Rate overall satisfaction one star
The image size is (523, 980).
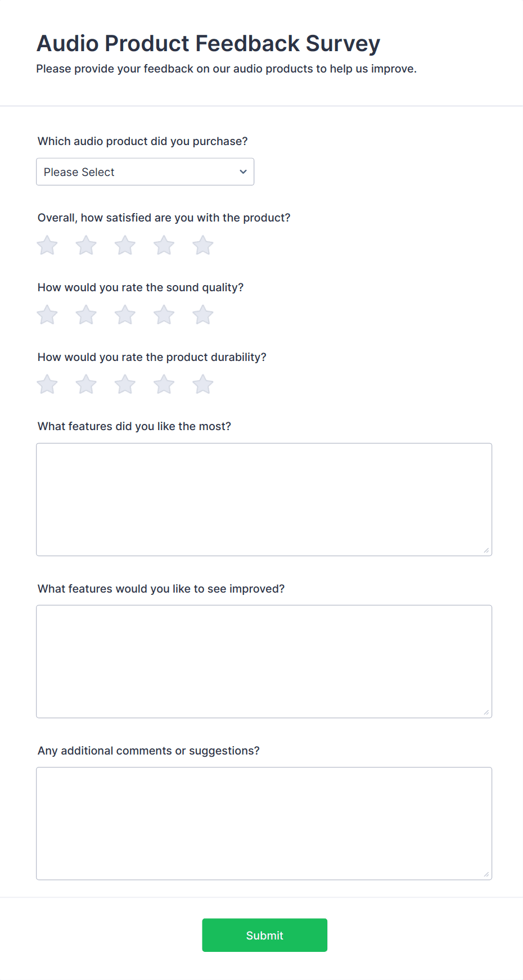[47, 245]
